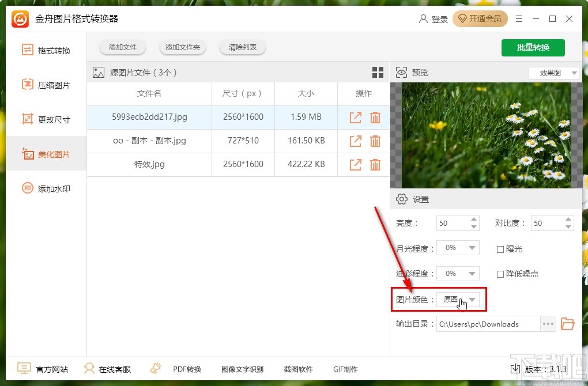Click the hamburger menu icon in title bar
Image resolution: width=588 pixels, height=386 pixels.
coord(519,19)
